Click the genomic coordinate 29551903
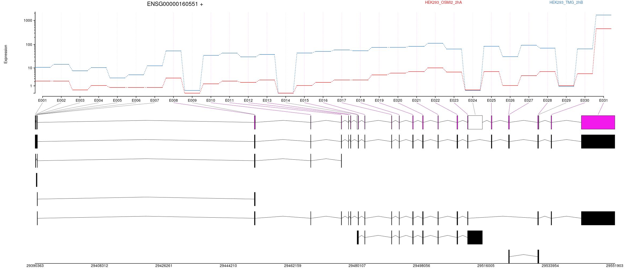The width and height of the screenshot is (644, 271). (615, 266)
